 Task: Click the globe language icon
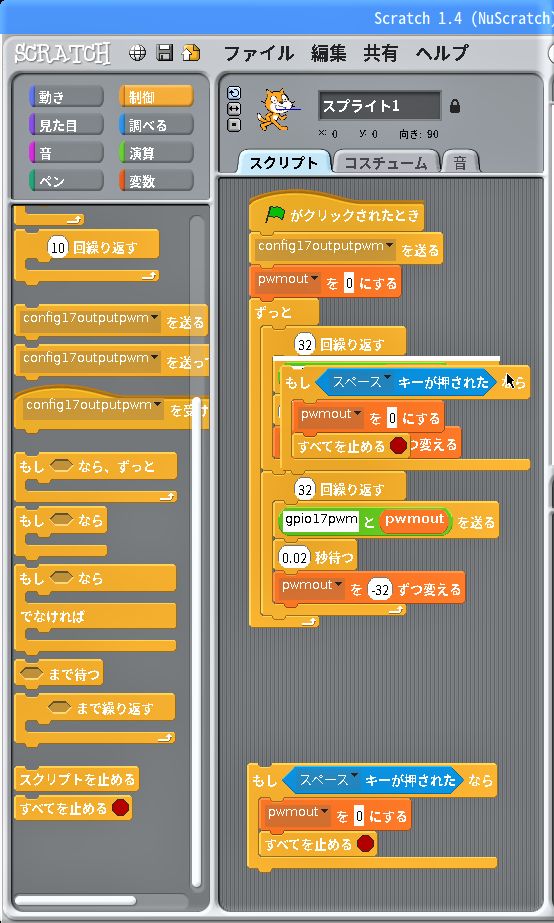(x=137, y=54)
